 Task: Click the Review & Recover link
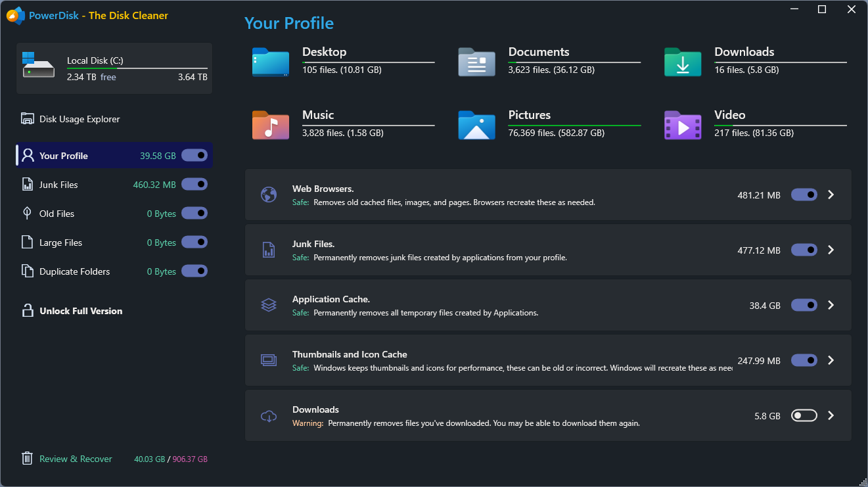(x=76, y=459)
